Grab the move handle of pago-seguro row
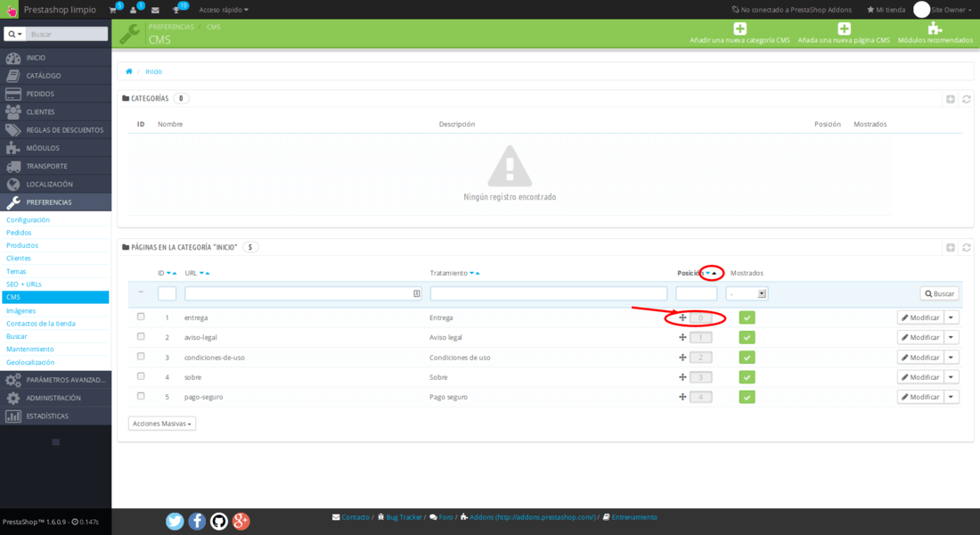Screen dimensions: 980x535 [682, 397]
